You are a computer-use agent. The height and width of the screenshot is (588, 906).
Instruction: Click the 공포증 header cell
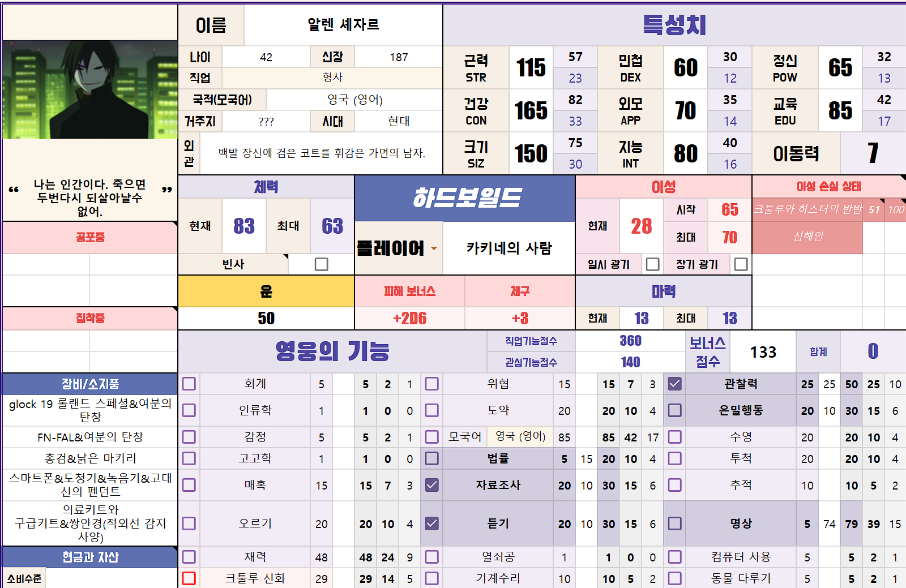point(90,237)
